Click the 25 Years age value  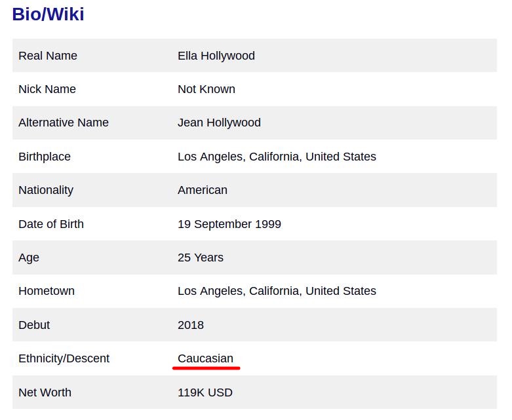tap(201, 258)
